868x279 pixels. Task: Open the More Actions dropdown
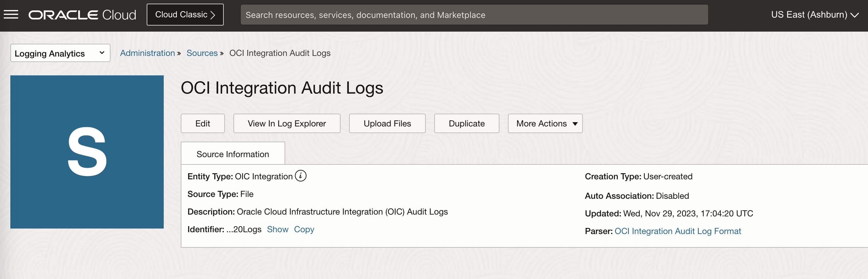pos(545,123)
